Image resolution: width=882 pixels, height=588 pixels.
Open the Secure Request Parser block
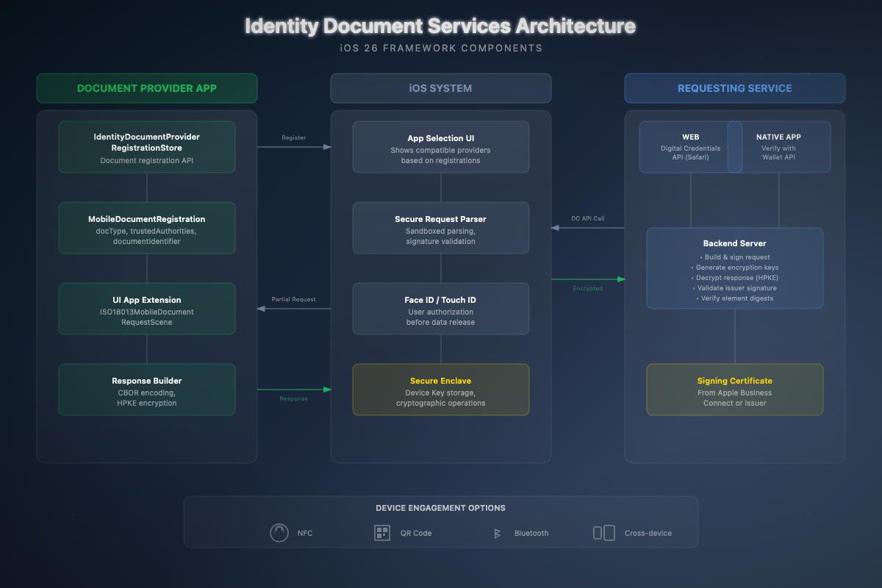(440, 227)
